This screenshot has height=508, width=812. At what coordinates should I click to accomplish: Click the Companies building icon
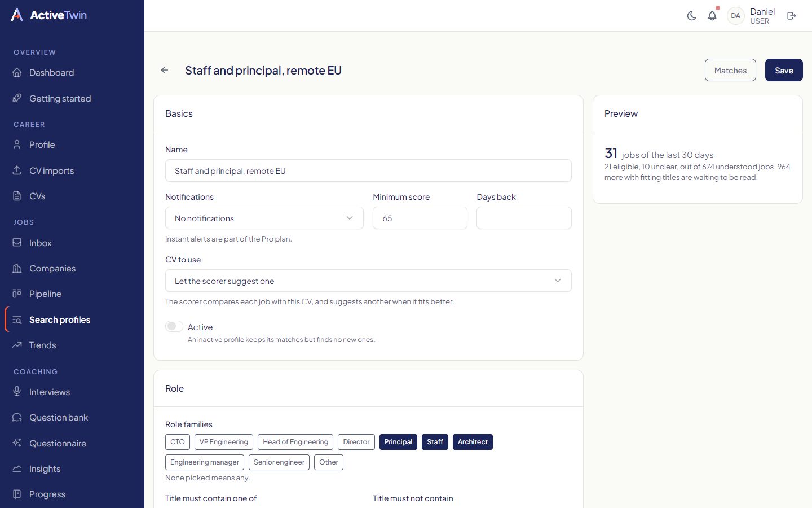(17, 268)
